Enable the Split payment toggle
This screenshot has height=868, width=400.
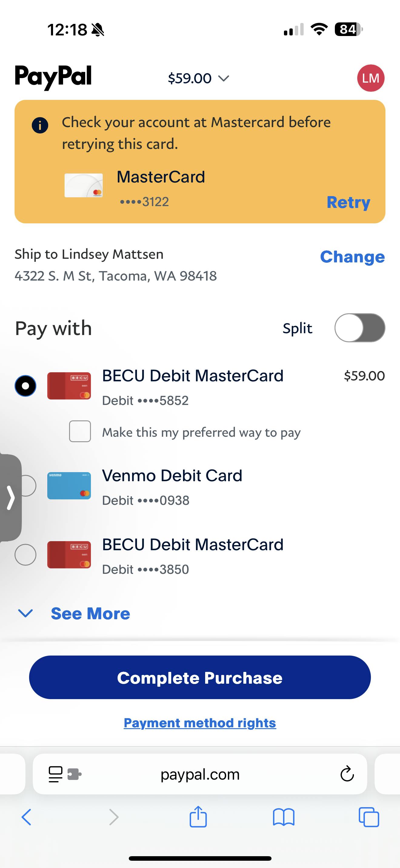click(359, 328)
